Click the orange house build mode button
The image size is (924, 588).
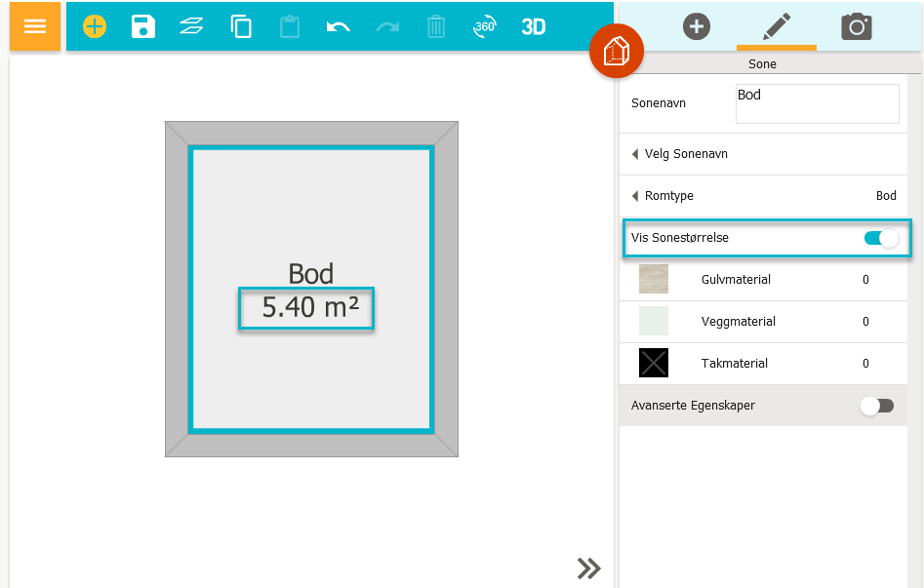(617, 51)
